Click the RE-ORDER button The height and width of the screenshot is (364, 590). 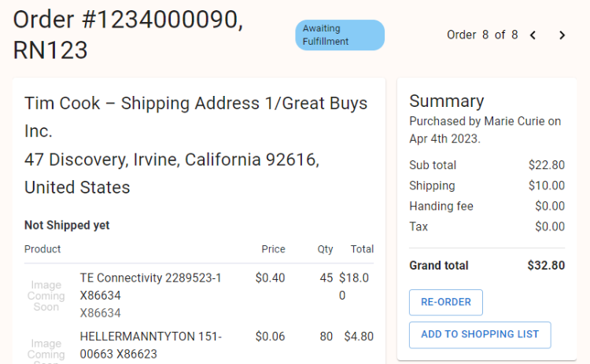[x=445, y=303]
